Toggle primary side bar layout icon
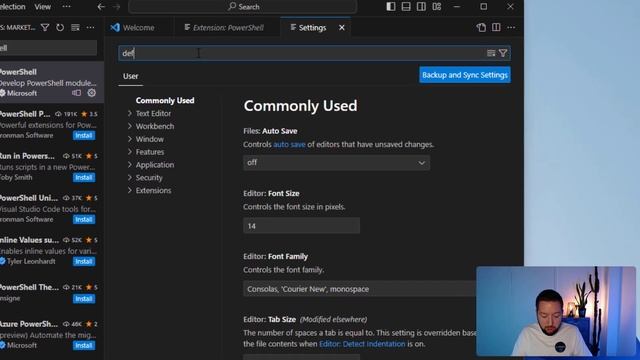This screenshot has height=360, width=640. coord(391,7)
